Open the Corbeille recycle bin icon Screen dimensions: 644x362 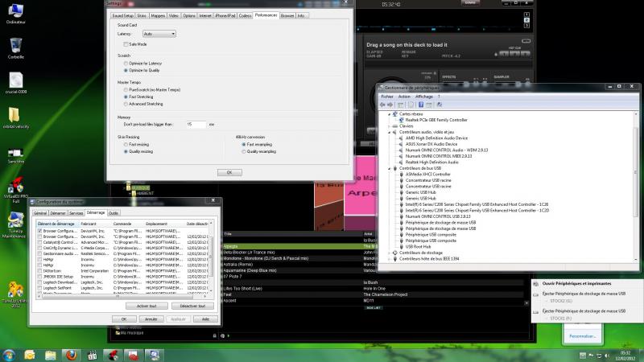[14, 47]
